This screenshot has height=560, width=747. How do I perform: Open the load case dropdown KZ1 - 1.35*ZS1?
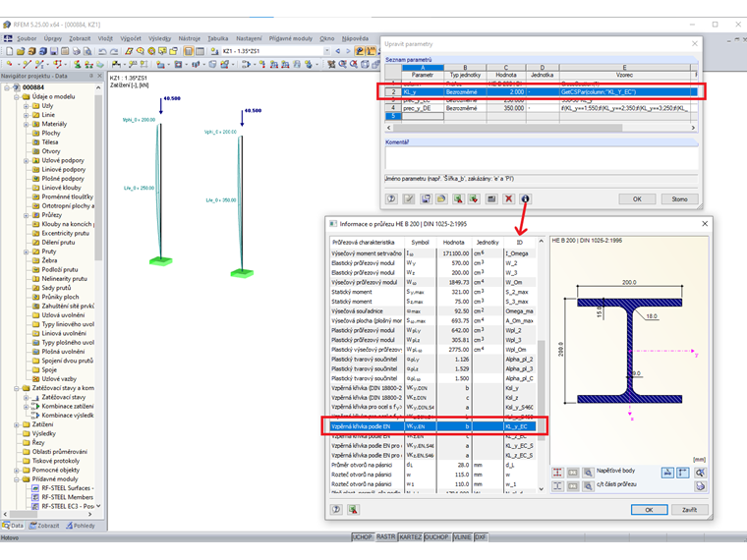[x=326, y=51]
